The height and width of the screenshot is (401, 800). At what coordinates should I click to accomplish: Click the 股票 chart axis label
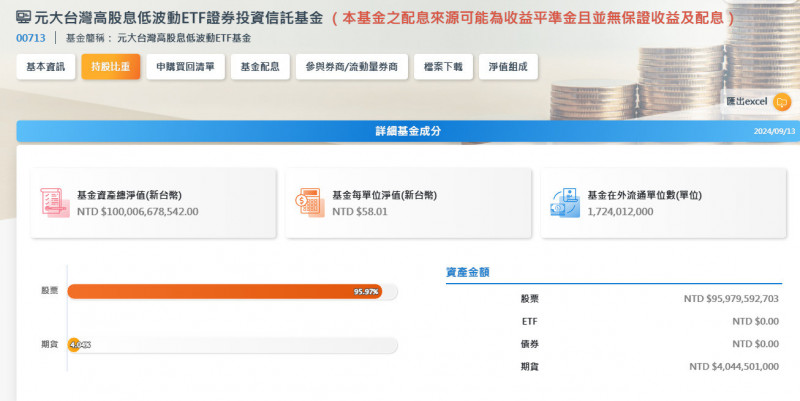click(x=49, y=291)
